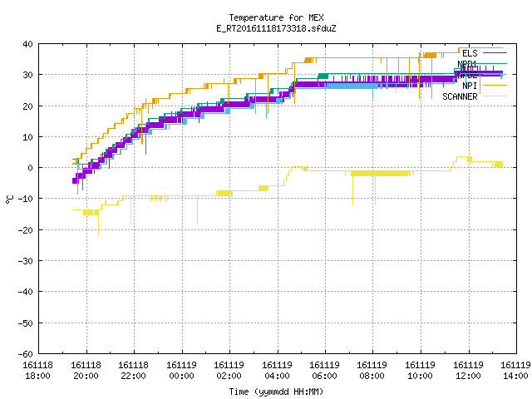Click the x-axis label 161119 06:00

click(x=325, y=371)
